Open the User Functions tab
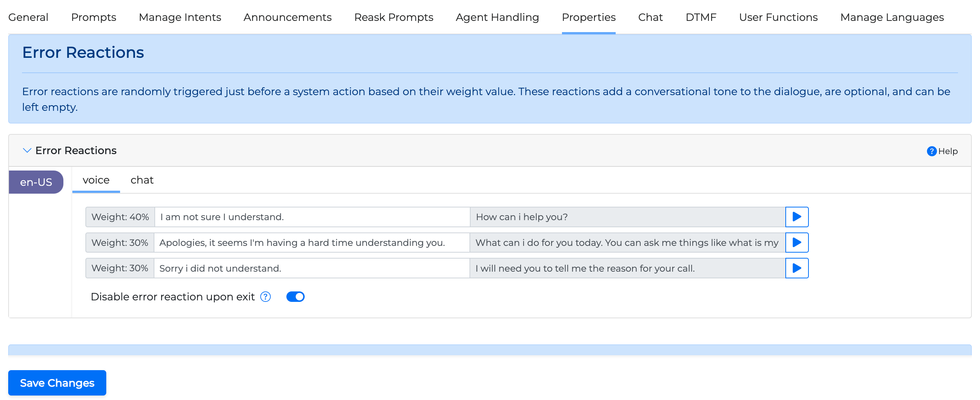This screenshot has height=400, width=980. tap(778, 17)
